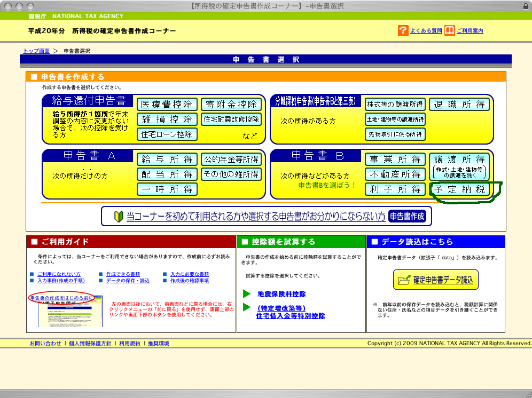The width and height of the screenshot is (532, 398).
Task: Click the よくある質問 question mark icon
Action: click(x=403, y=31)
